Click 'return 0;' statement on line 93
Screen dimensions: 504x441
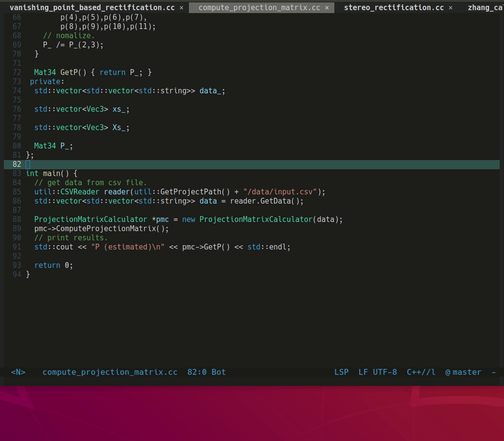pos(54,265)
